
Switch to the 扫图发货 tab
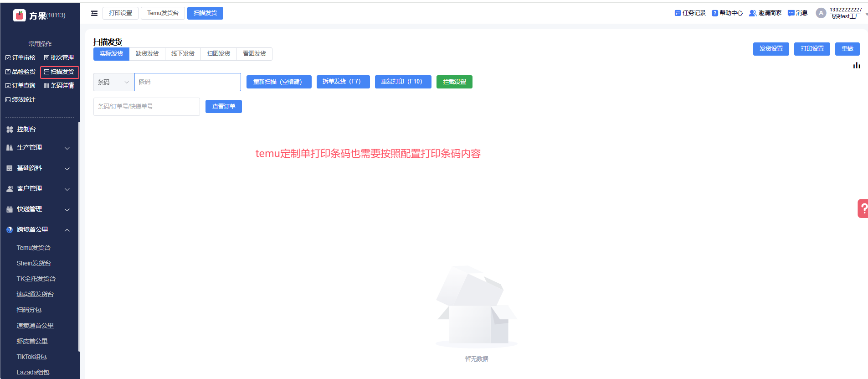[x=219, y=54]
